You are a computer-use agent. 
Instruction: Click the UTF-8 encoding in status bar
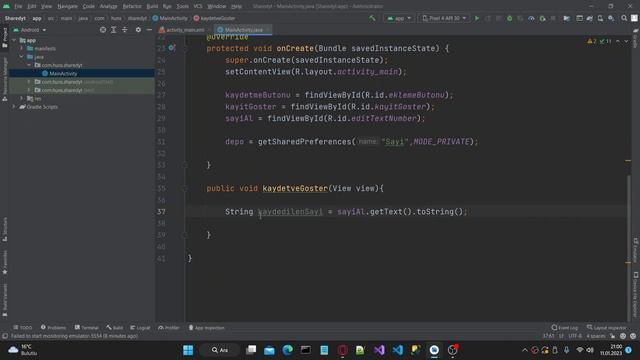(575, 336)
